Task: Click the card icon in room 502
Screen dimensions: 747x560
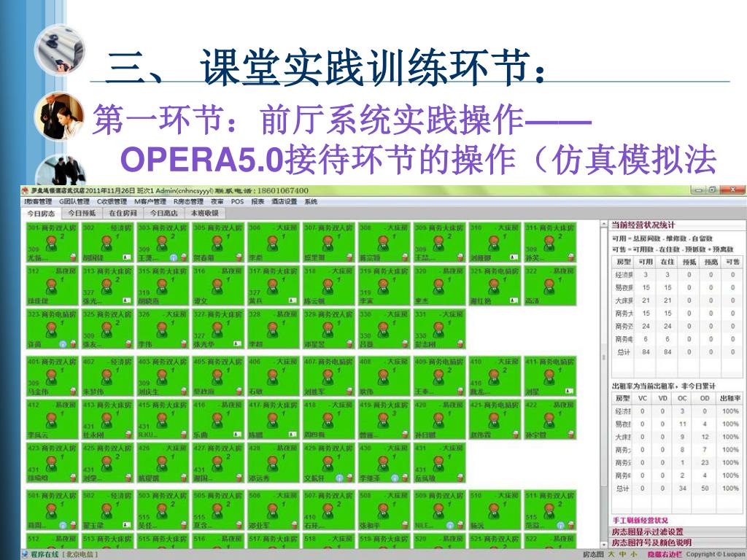Action: coord(127,525)
